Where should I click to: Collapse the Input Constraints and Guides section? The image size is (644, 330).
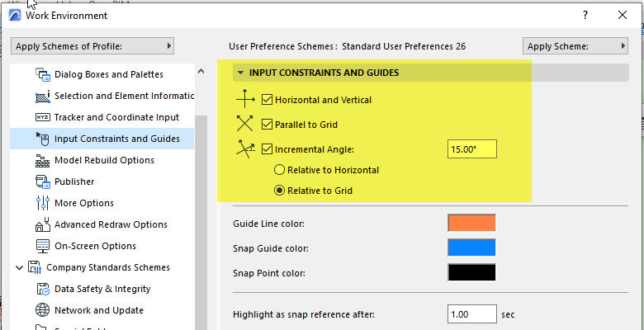240,73
